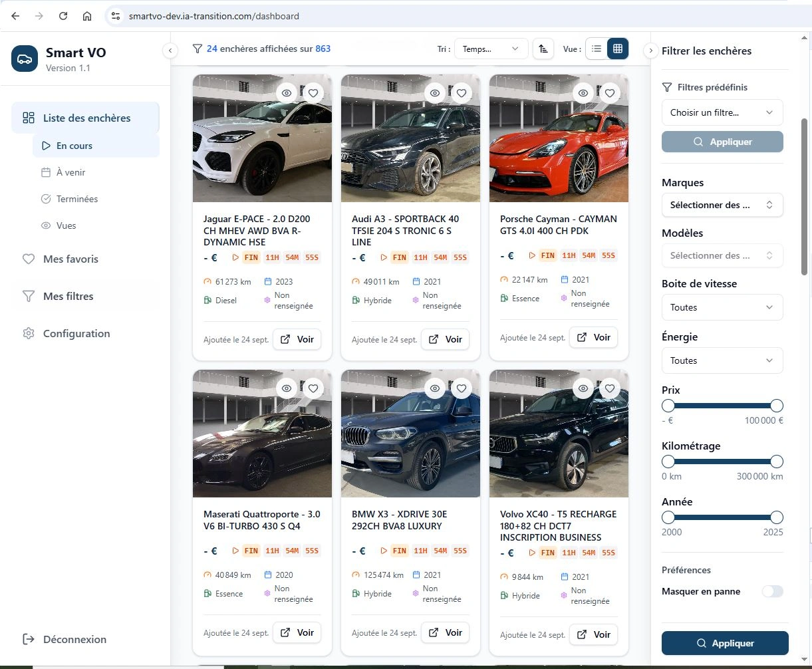
Task: Open Liste des enchères menu
Action: (x=85, y=118)
